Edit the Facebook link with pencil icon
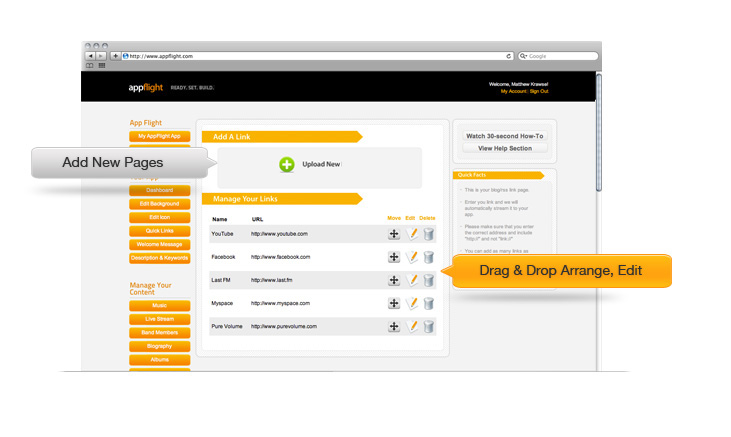 point(412,257)
